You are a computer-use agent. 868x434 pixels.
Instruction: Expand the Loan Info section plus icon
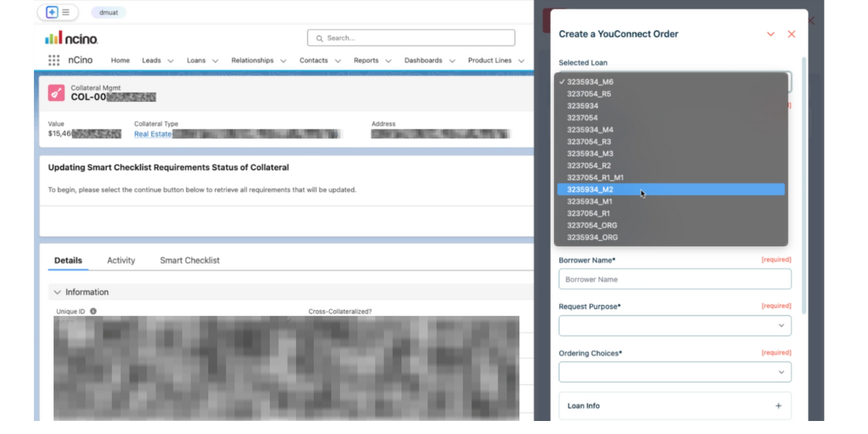(x=778, y=406)
